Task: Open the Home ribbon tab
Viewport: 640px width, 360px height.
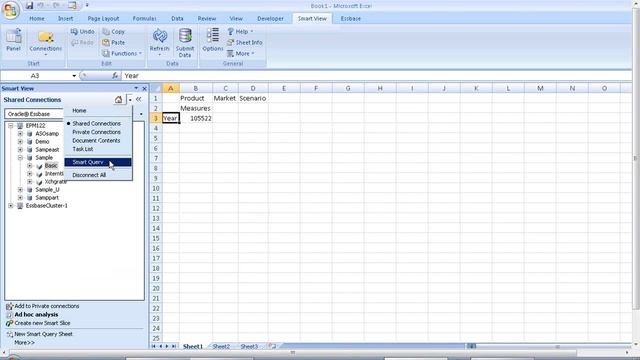Action: tap(37, 18)
